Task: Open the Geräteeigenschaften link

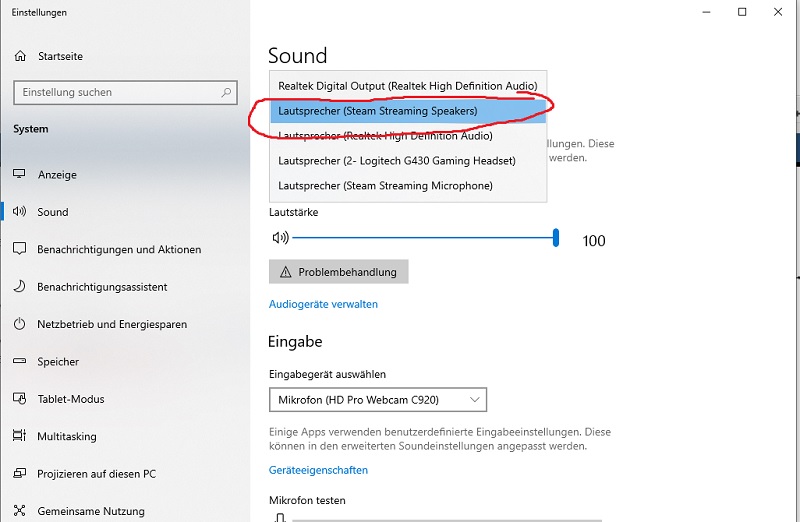Action: coord(318,470)
